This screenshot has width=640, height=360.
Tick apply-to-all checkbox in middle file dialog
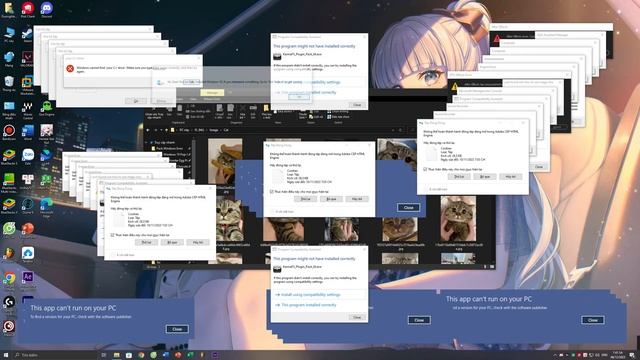271,191
